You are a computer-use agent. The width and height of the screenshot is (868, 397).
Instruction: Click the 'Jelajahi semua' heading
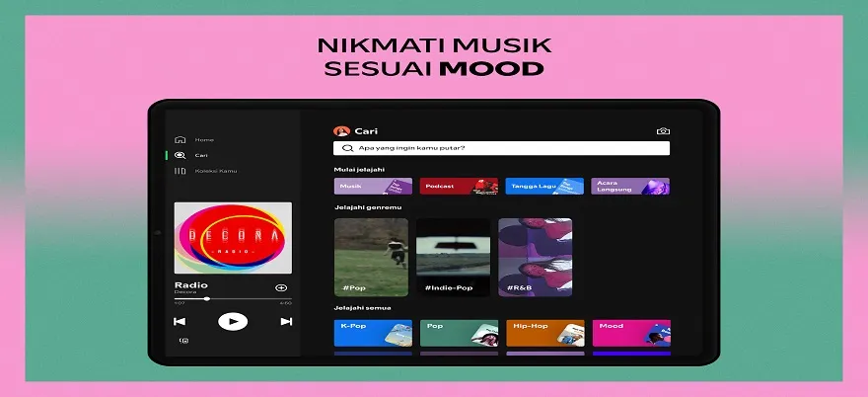tap(363, 308)
